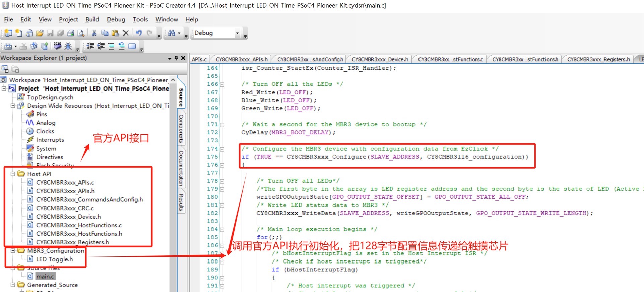Image resolution: width=644 pixels, height=292 pixels.
Task: Select main.c in Source Files
Action: click(x=45, y=276)
